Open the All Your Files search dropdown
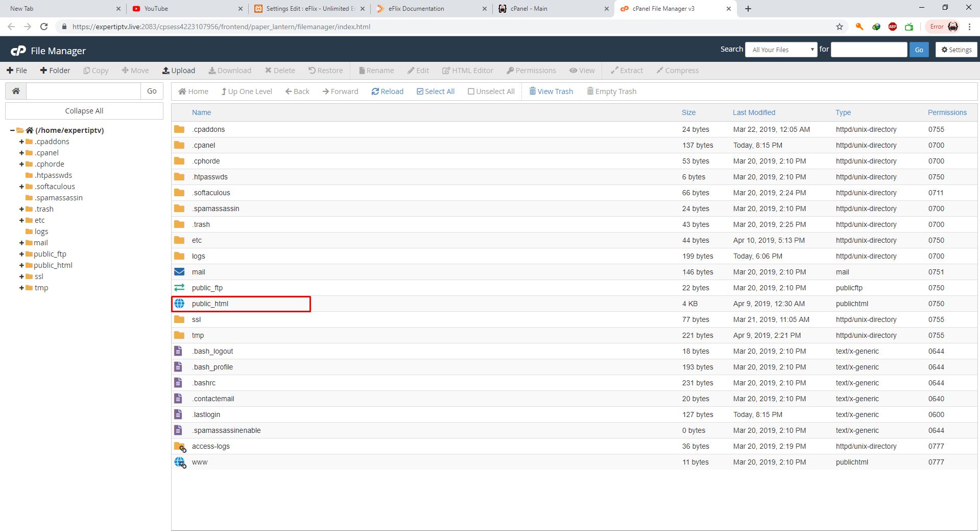This screenshot has height=531, width=980. [x=781, y=50]
